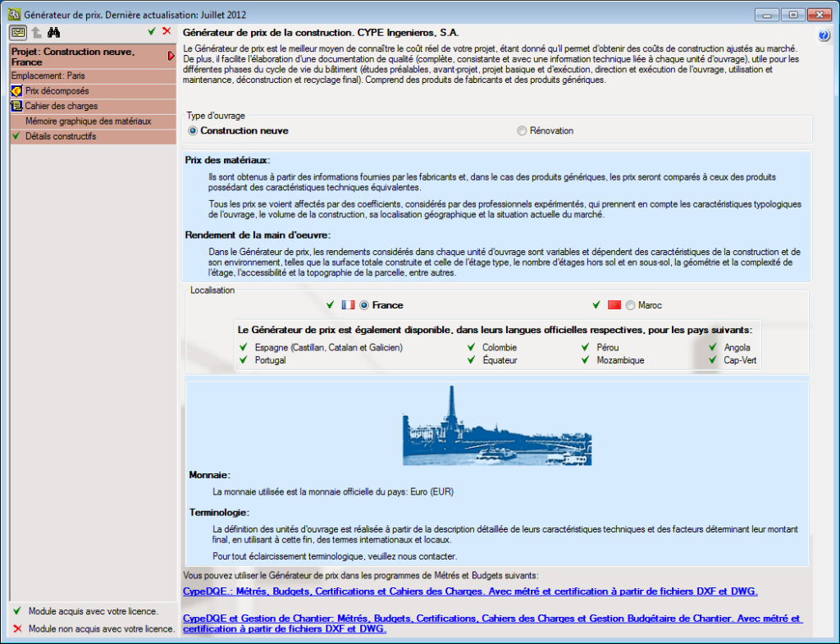This screenshot has width=840, height=644.
Task: Click Module acquis avec votre licence text
Action: (94, 611)
